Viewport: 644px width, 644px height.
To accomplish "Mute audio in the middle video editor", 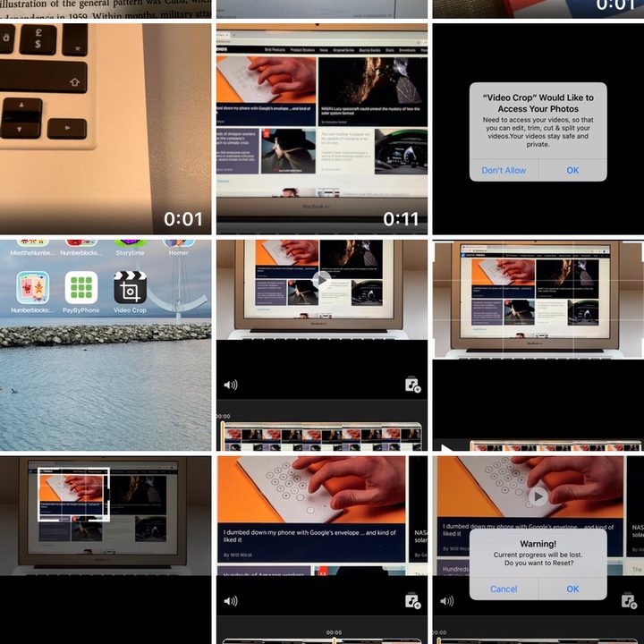I will point(231,385).
